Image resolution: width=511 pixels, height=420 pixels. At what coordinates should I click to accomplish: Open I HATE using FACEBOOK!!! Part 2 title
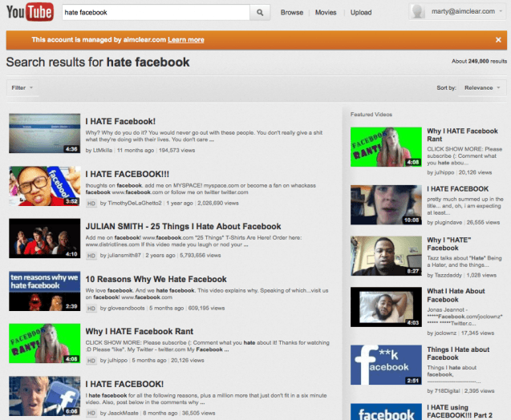coord(460,411)
